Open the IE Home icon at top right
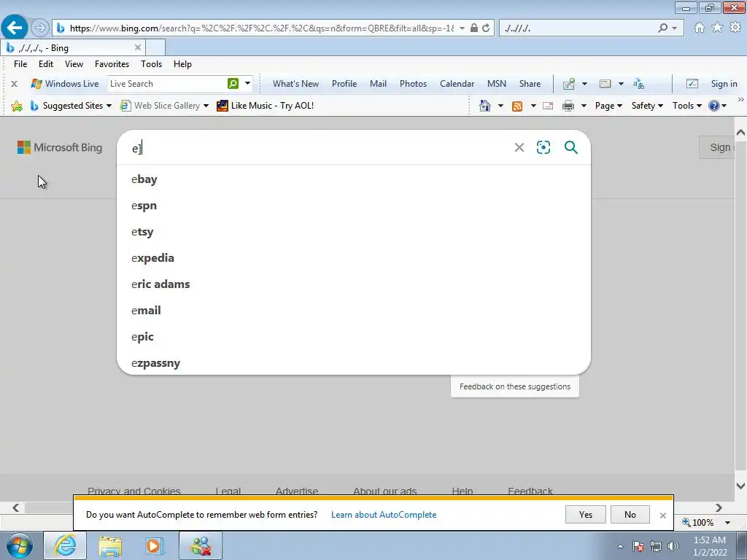The image size is (747, 560). pos(700,28)
